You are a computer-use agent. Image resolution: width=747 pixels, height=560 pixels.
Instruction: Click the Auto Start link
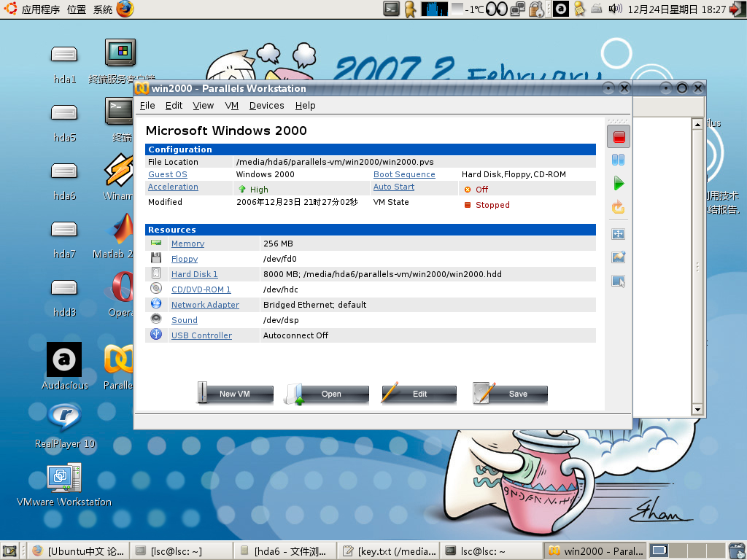tap(393, 187)
